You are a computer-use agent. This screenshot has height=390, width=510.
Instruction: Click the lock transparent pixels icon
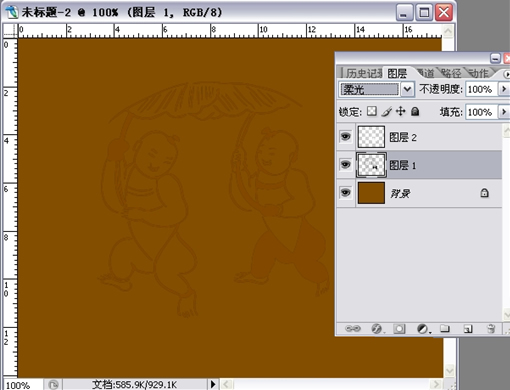tap(372, 111)
